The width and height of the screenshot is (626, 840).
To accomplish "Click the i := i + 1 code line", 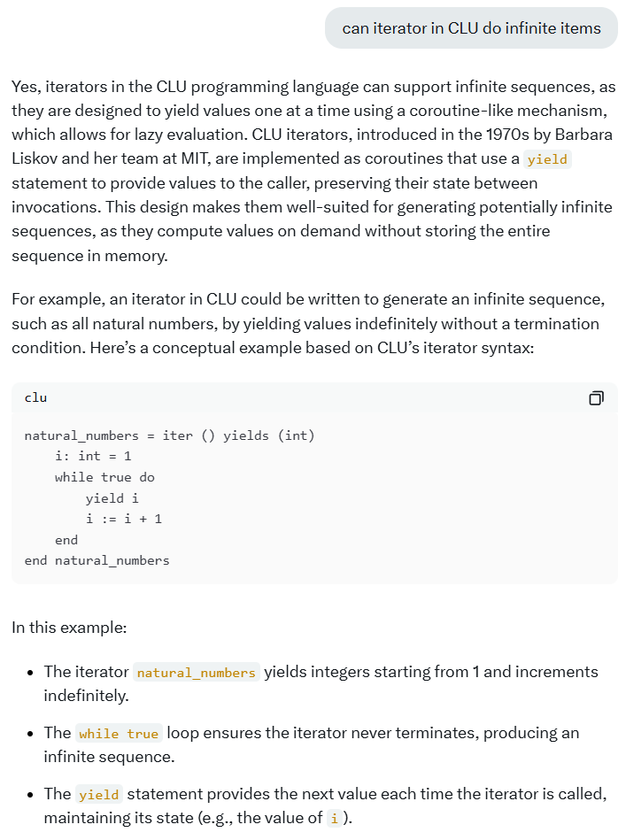I will coord(124,519).
